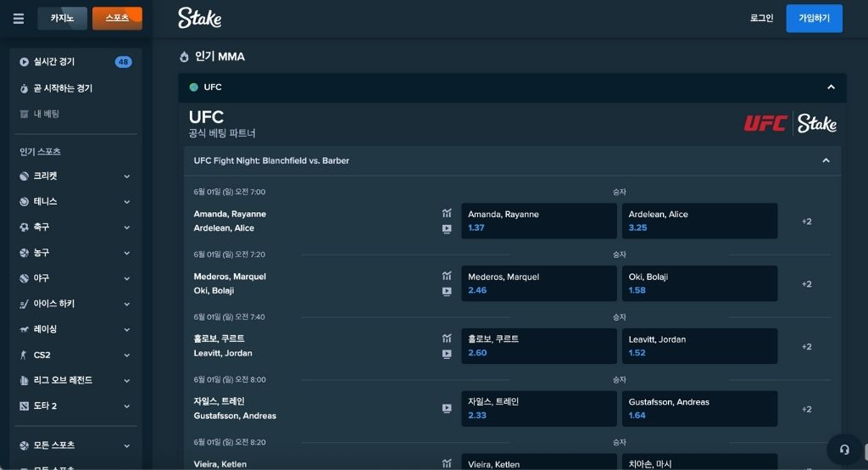Open live stream icon for 자일스 vs Gustafsson
The width and height of the screenshot is (868, 470).
click(447, 408)
